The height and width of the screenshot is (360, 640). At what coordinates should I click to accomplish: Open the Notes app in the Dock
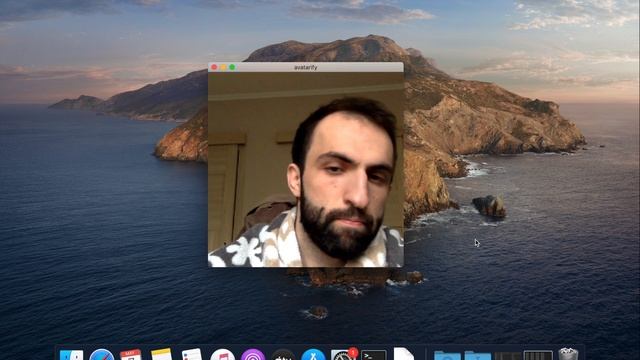click(x=161, y=354)
